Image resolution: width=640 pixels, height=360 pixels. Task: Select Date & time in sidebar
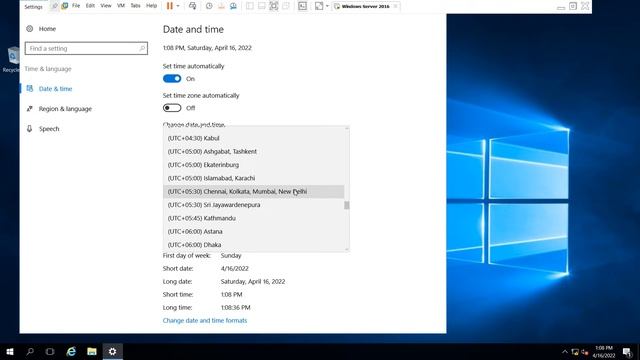tap(56, 89)
